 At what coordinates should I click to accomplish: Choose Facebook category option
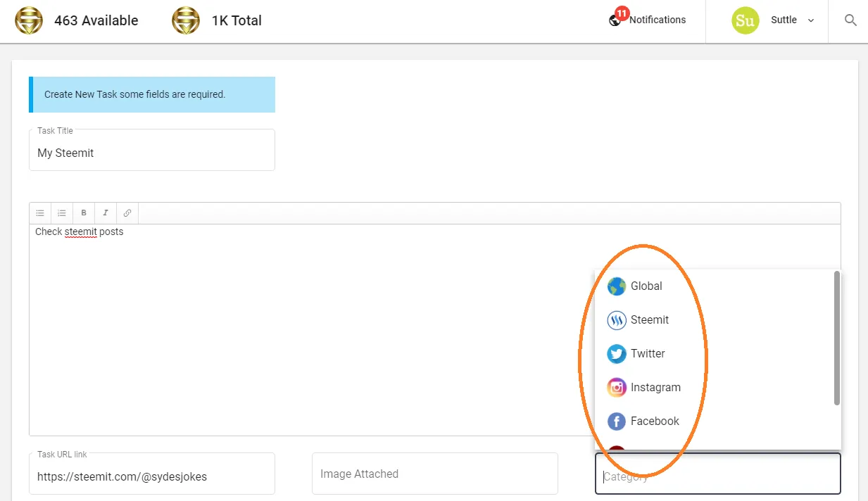(714, 421)
